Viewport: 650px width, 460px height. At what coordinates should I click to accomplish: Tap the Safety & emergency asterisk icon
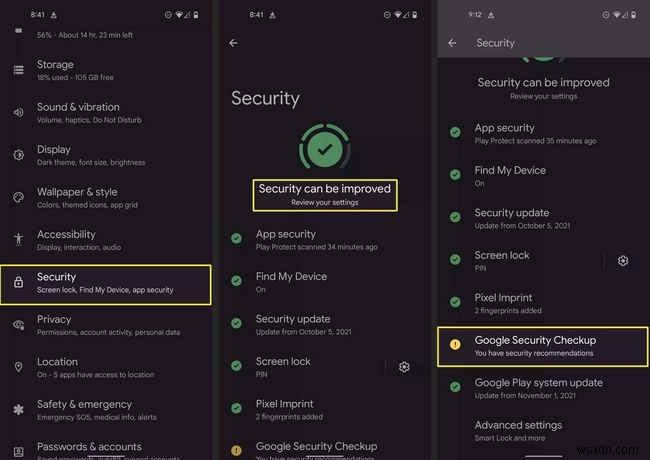(19, 409)
